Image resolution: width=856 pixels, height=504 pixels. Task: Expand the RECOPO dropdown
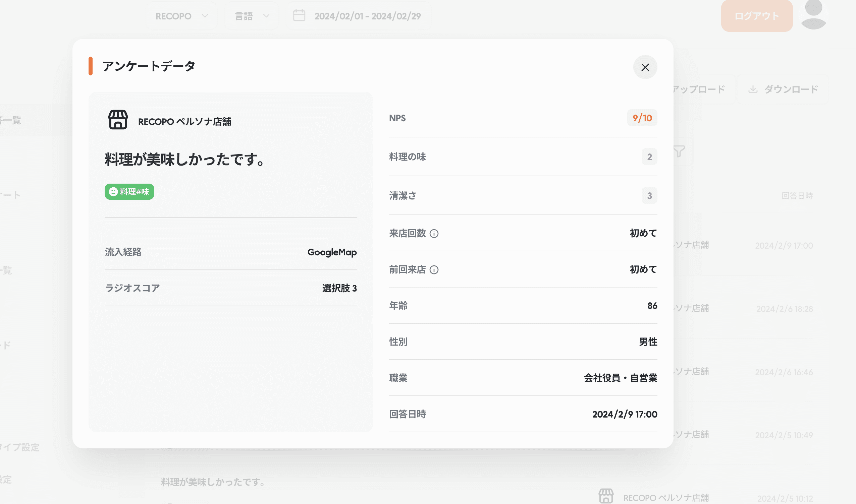point(181,16)
